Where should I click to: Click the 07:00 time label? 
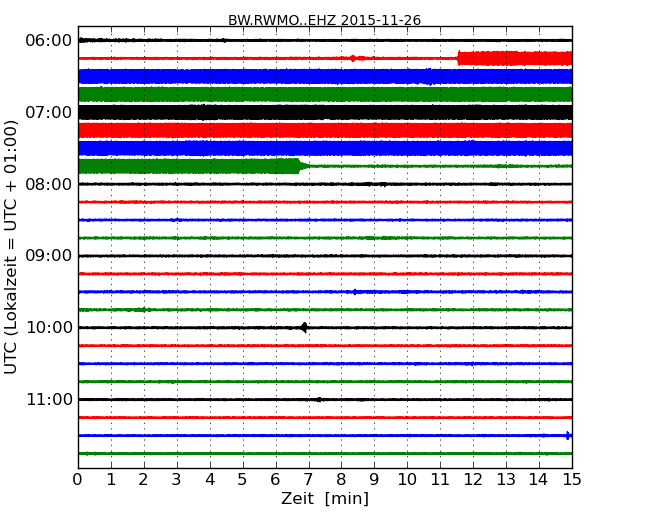pyautogui.click(x=49, y=112)
